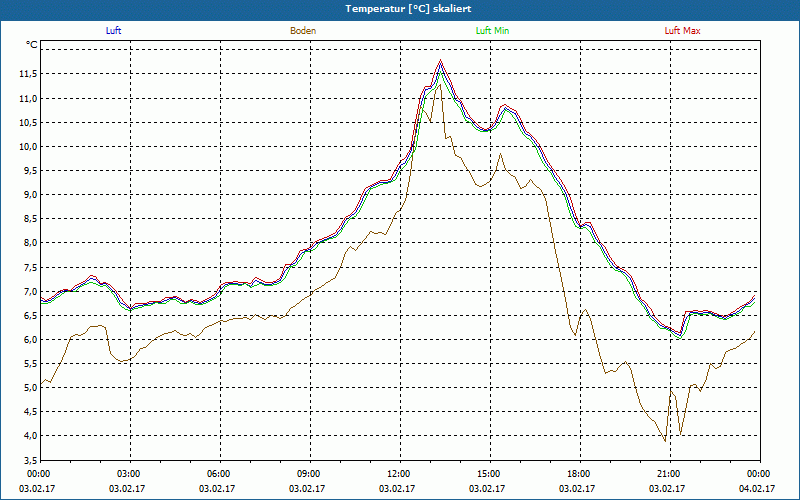The width and height of the screenshot is (800, 500).
Task: Click the '°C' axis unit label
Action: click(32, 45)
